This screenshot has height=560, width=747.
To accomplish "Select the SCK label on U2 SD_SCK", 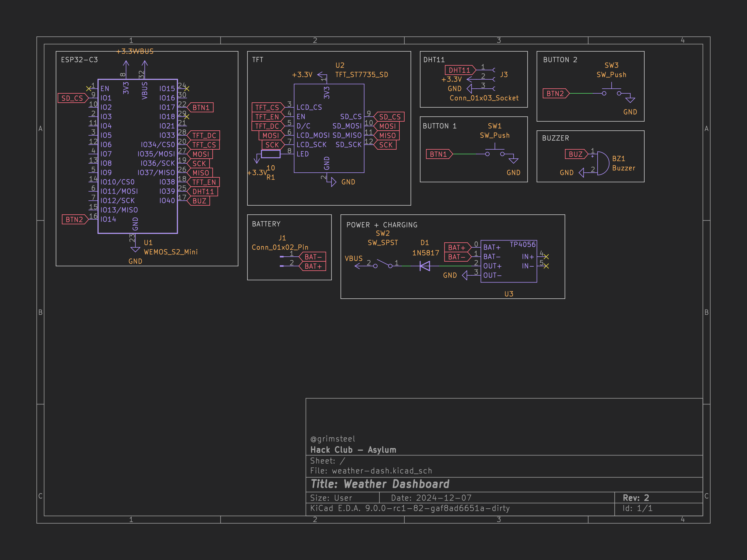I will click(385, 145).
